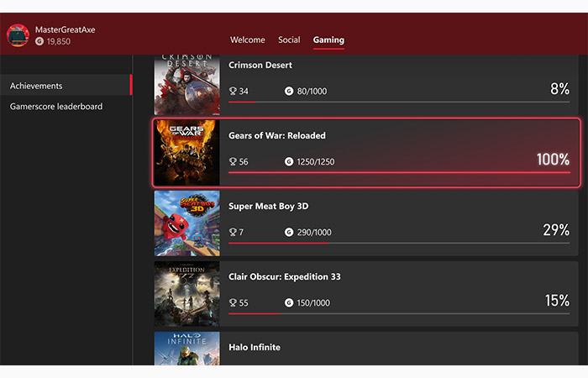Click the 29% completion for Super Meat Boy

(x=555, y=230)
